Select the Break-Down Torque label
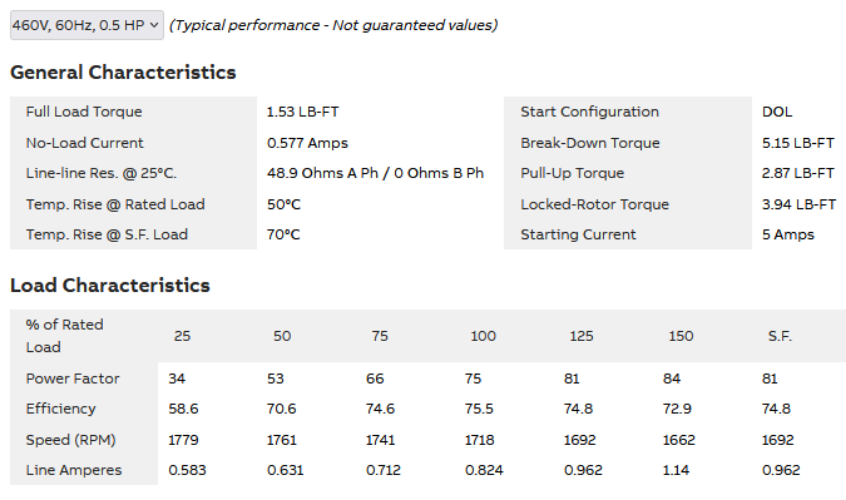 coord(590,143)
